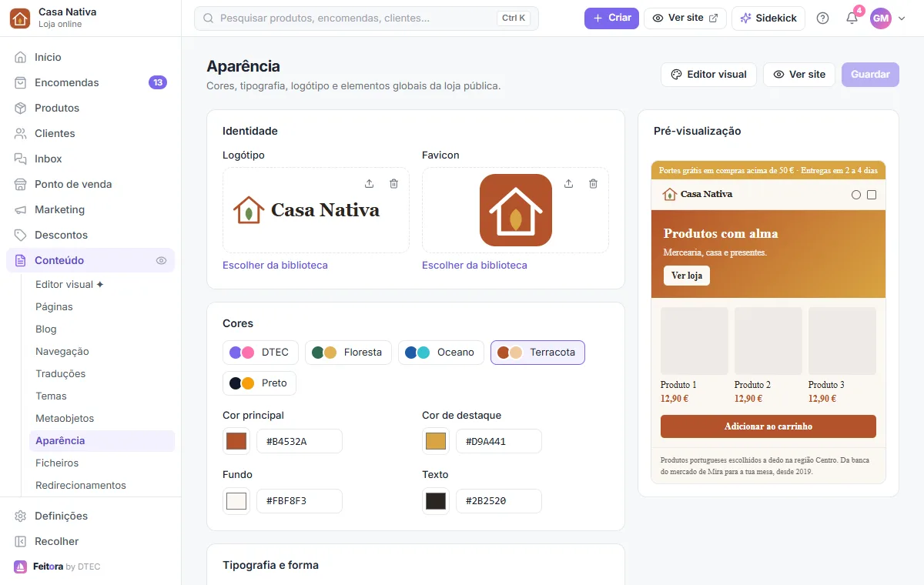This screenshot has width=924, height=585.
Task: Click the favicon house preview image
Action: click(516, 210)
